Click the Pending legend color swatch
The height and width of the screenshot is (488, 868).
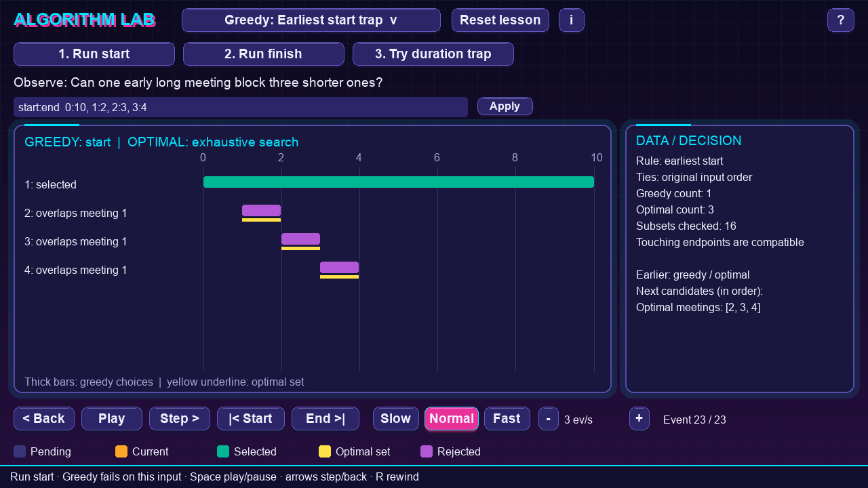coord(20,451)
